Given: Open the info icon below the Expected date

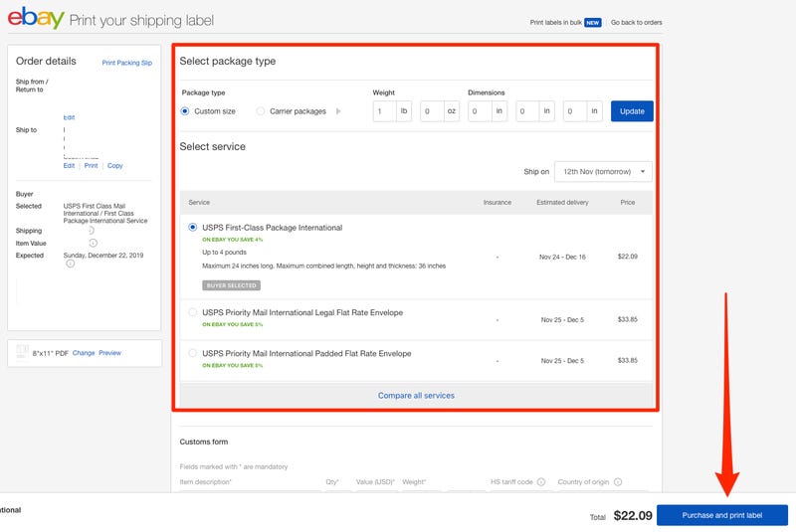Looking at the screenshot, I should [x=71, y=264].
